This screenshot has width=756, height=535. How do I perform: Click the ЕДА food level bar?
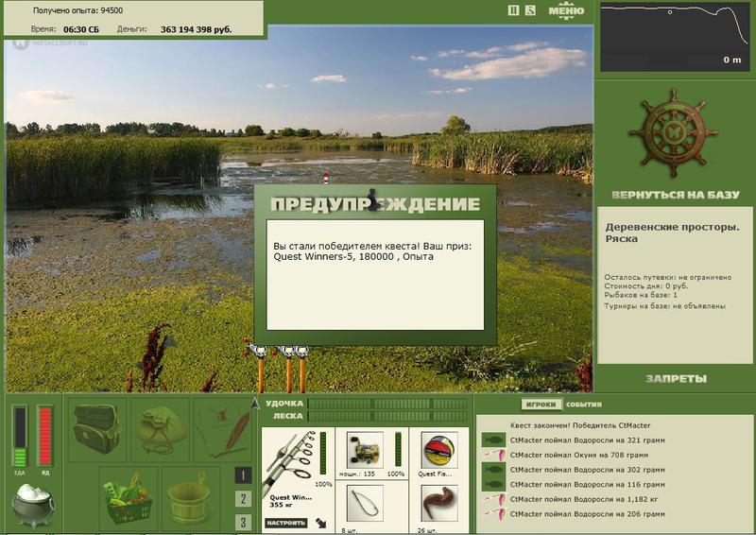20,437
